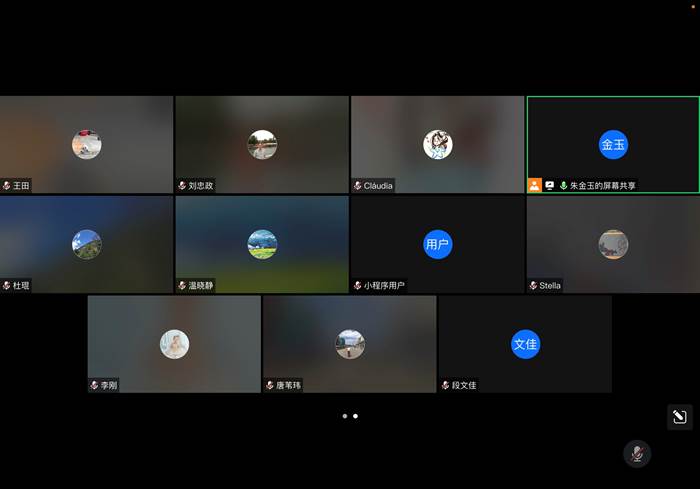700x489 pixels.
Task: Click the floating muted microphone button
Action: point(637,454)
